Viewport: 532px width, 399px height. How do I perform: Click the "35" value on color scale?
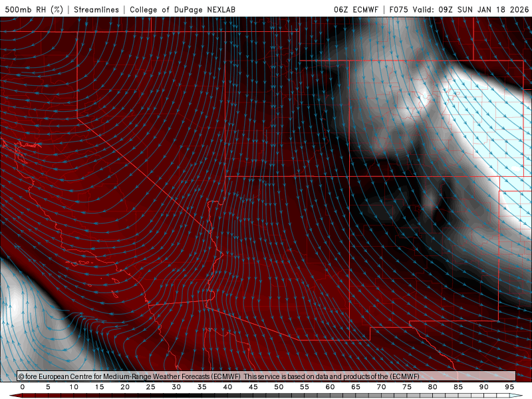click(x=202, y=387)
